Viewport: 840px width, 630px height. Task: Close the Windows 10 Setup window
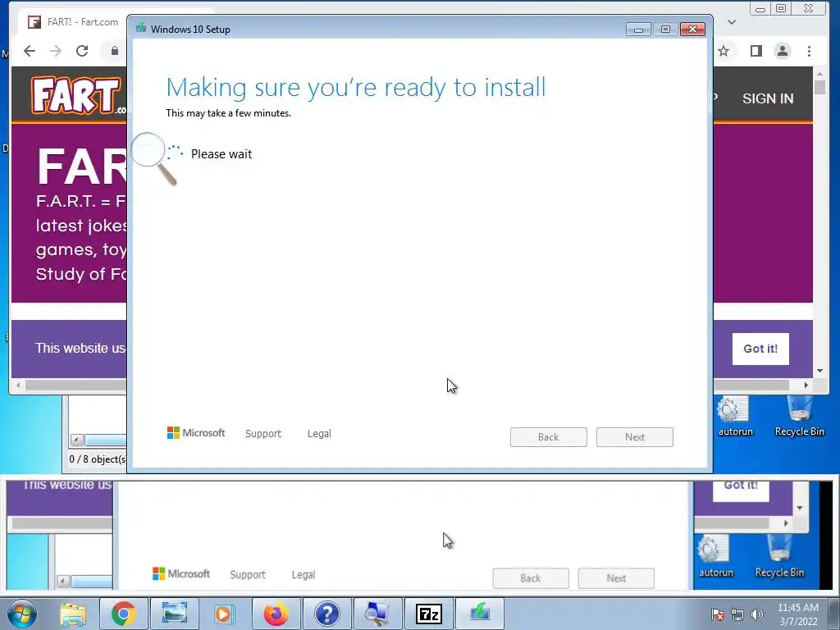pyautogui.click(x=692, y=29)
